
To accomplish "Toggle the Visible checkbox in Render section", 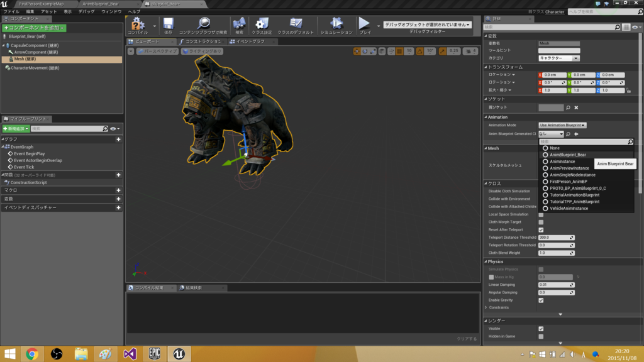I will [541, 329].
